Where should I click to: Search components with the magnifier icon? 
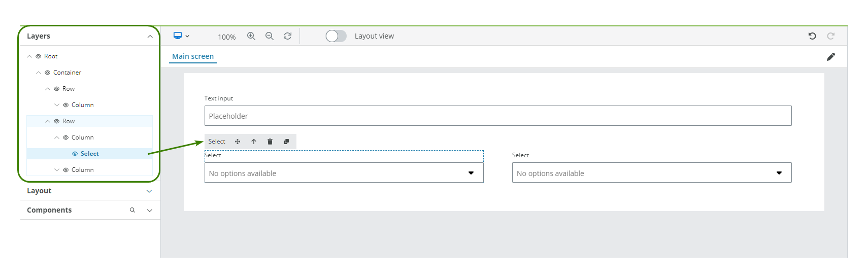tap(132, 210)
